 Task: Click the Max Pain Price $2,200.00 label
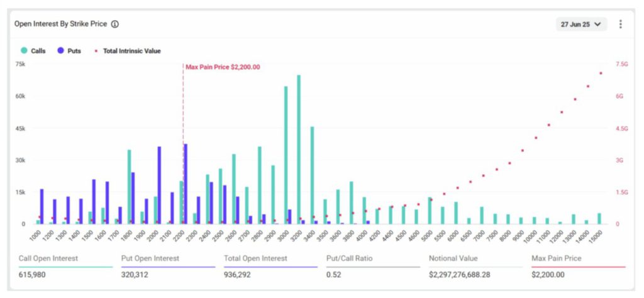click(223, 67)
